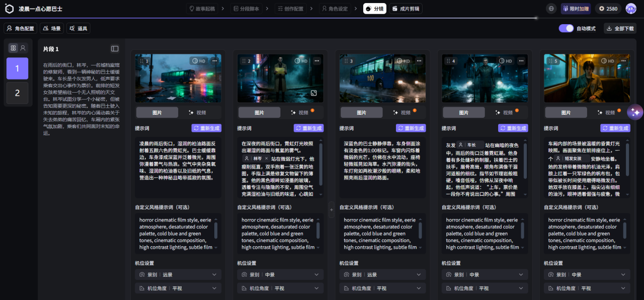Switch shot 4 to 视频 mode
Viewport: 644px width, 300px height.
(x=505, y=112)
